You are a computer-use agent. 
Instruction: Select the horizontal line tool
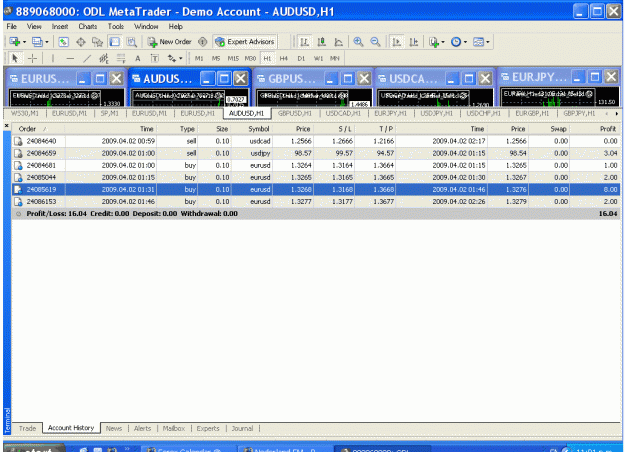[x=70, y=59]
